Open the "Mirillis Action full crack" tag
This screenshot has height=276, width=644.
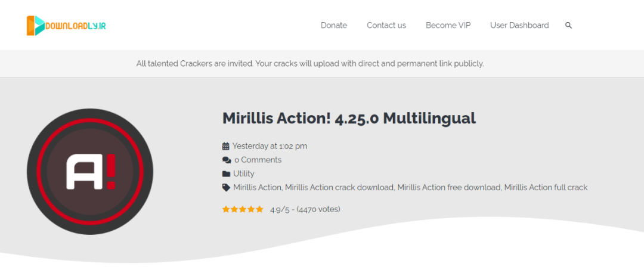tap(546, 187)
